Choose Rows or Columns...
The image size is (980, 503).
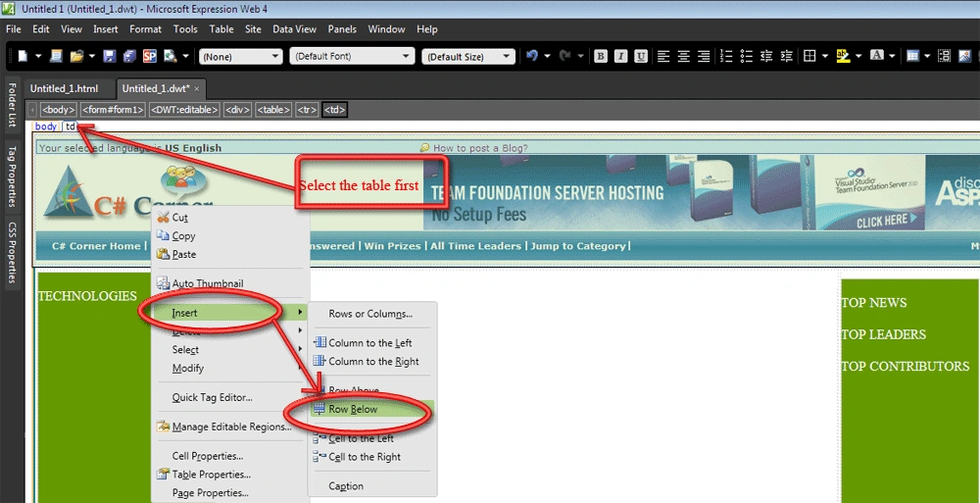(x=371, y=314)
